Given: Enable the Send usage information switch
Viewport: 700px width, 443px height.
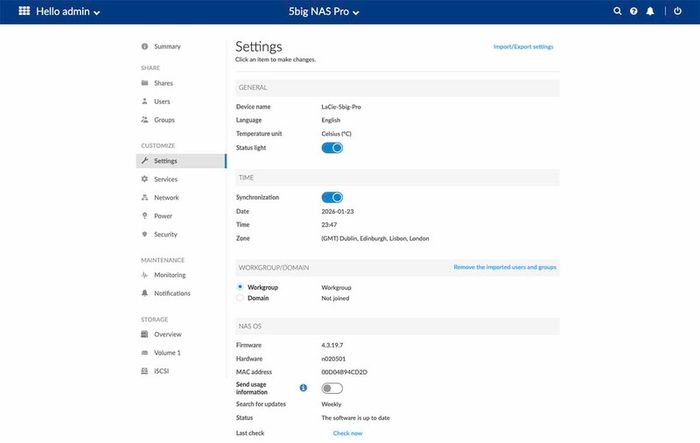Looking at the screenshot, I should click(x=332, y=389).
